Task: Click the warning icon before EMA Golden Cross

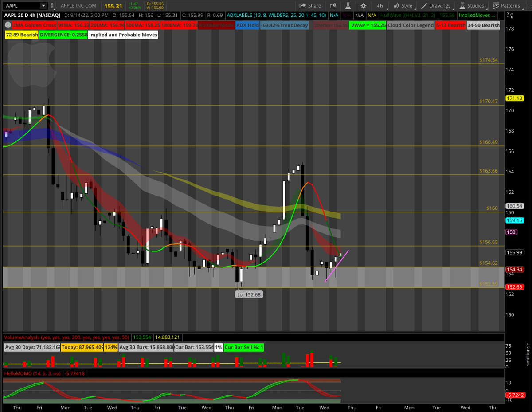Action: 7,25
